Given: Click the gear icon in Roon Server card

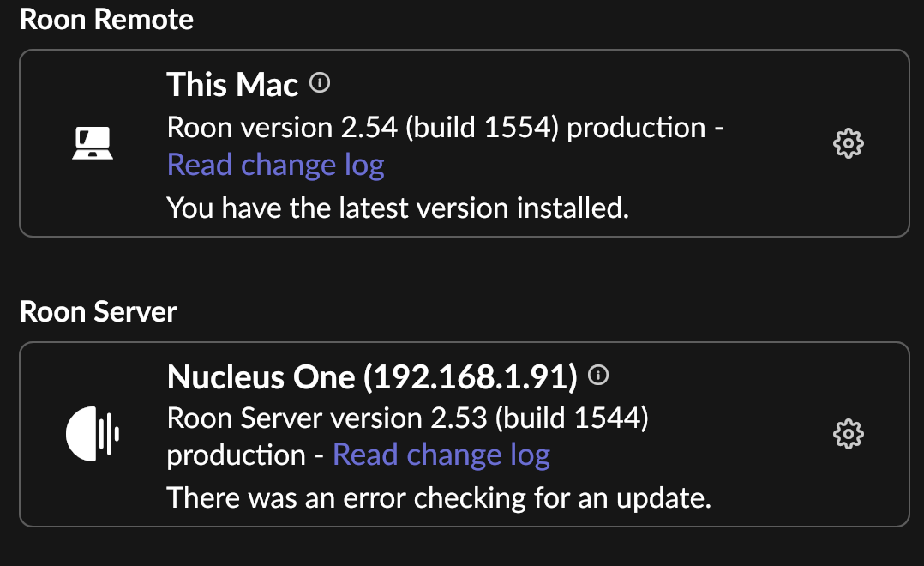Looking at the screenshot, I should [848, 435].
